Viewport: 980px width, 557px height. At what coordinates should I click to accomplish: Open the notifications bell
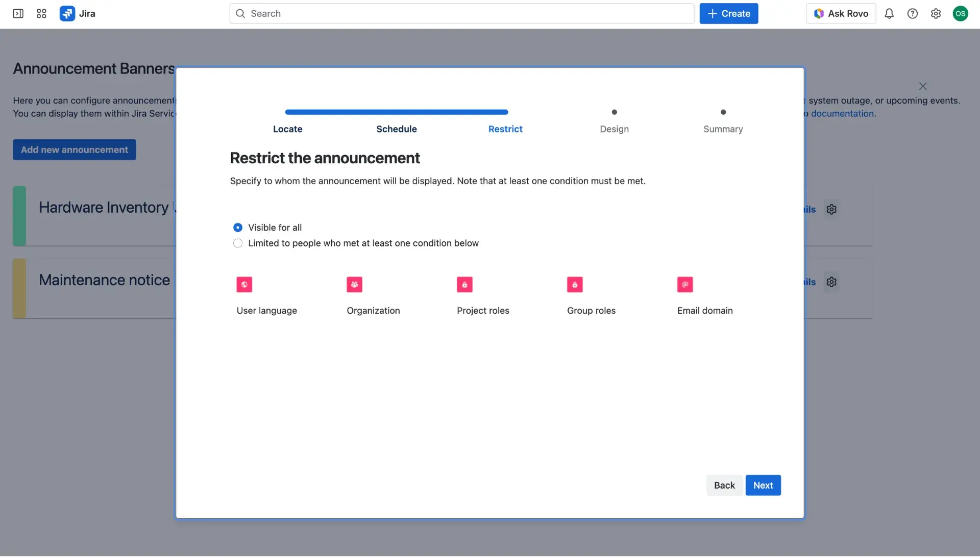pyautogui.click(x=889, y=13)
